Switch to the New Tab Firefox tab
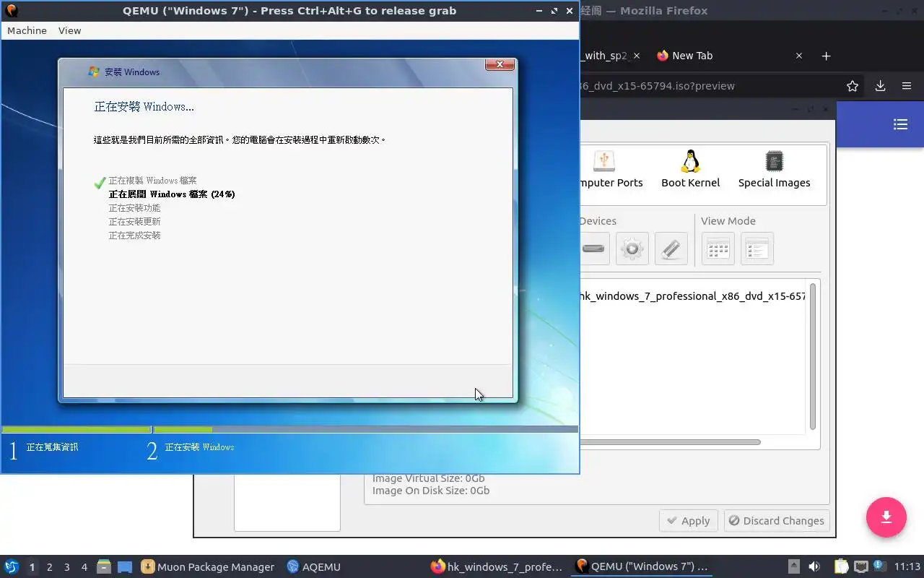 click(692, 56)
